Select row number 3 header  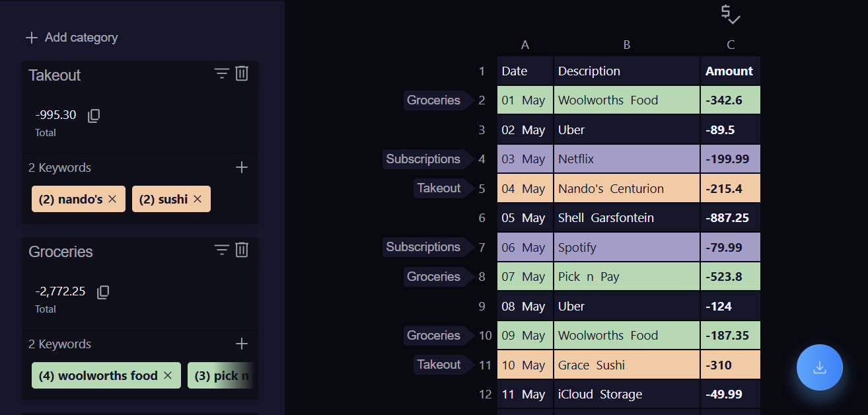coord(482,130)
